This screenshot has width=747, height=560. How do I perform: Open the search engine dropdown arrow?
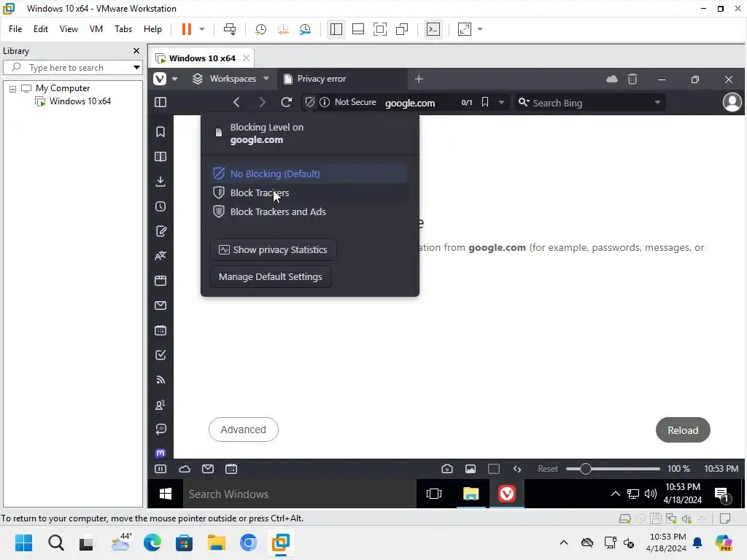(657, 102)
